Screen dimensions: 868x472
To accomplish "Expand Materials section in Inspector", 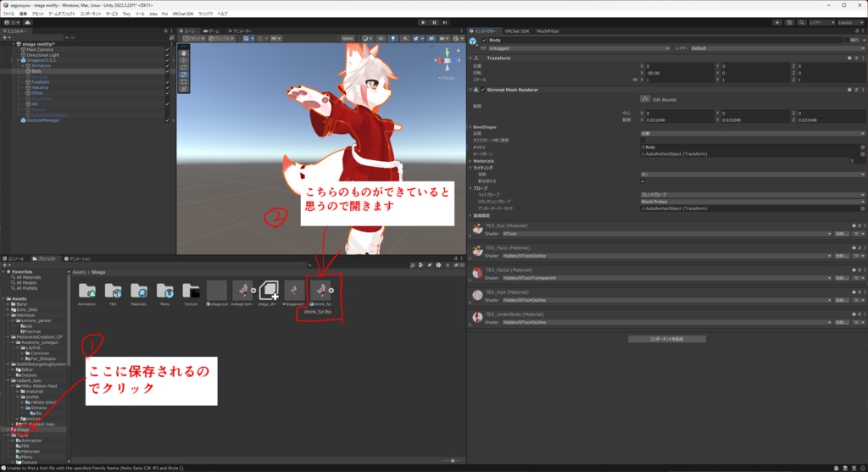I will (x=470, y=161).
